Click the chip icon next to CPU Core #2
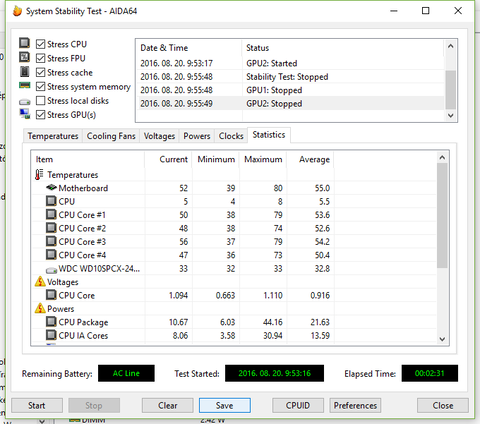 pyautogui.click(x=51, y=228)
